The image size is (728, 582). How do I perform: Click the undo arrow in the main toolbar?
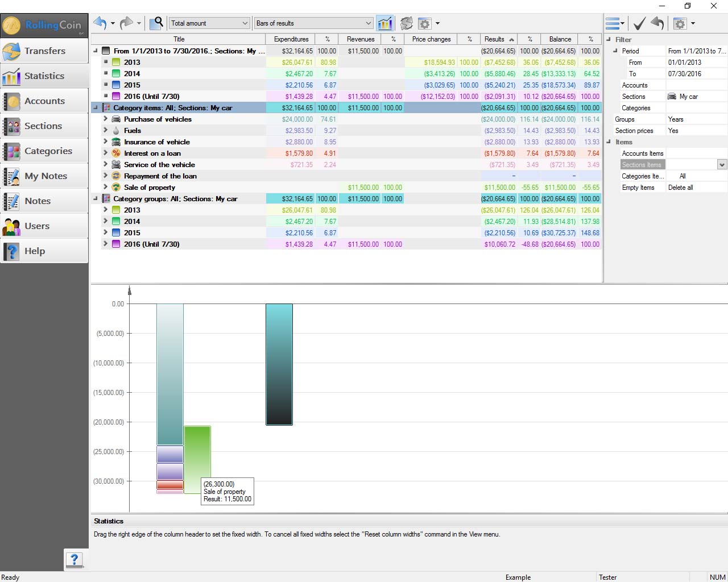(100, 23)
